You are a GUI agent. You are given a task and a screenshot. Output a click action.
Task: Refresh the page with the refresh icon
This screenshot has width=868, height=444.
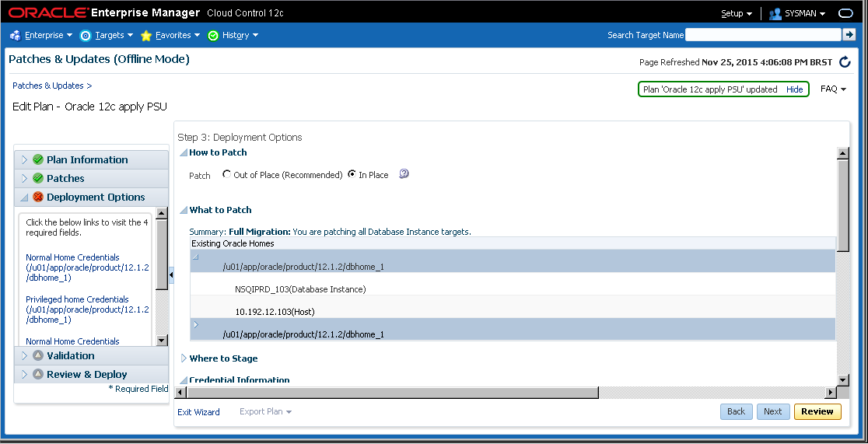pos(845,62)
